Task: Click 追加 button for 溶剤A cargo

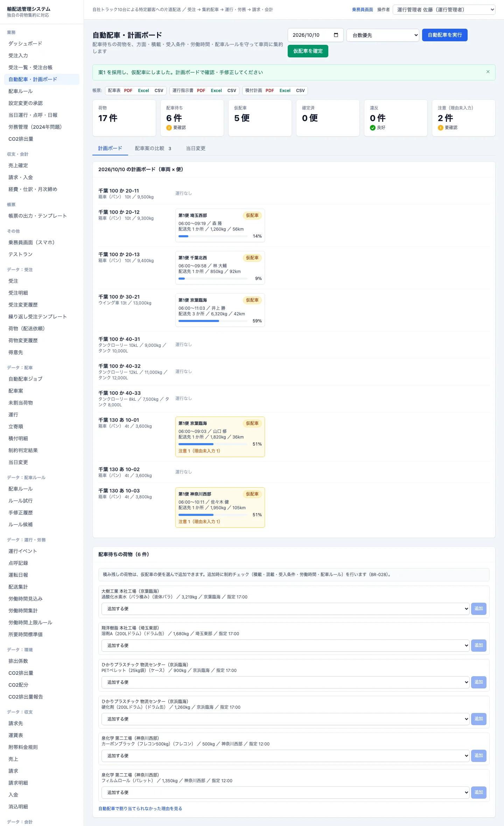Action: pyautogui.click(x=479, y=645)
